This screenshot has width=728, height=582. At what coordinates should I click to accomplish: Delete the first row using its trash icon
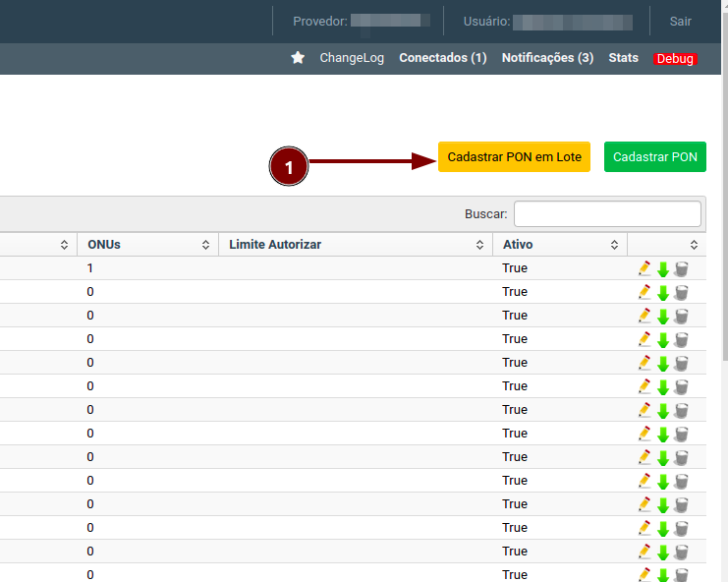682,268
